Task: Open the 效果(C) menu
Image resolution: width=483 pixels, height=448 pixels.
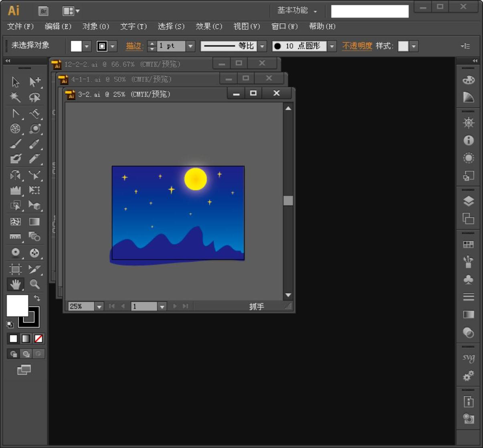Action: [x=209, y=26]
